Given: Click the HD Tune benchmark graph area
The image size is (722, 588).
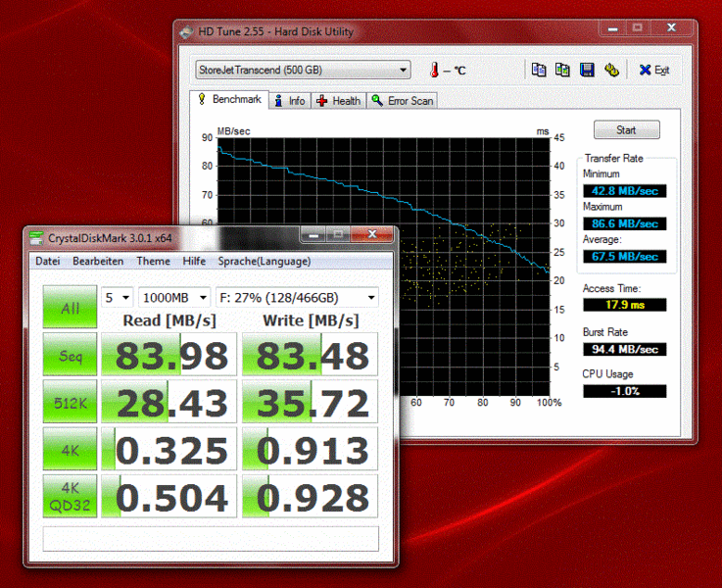Looking at the screenshot, I should [384, 268].
